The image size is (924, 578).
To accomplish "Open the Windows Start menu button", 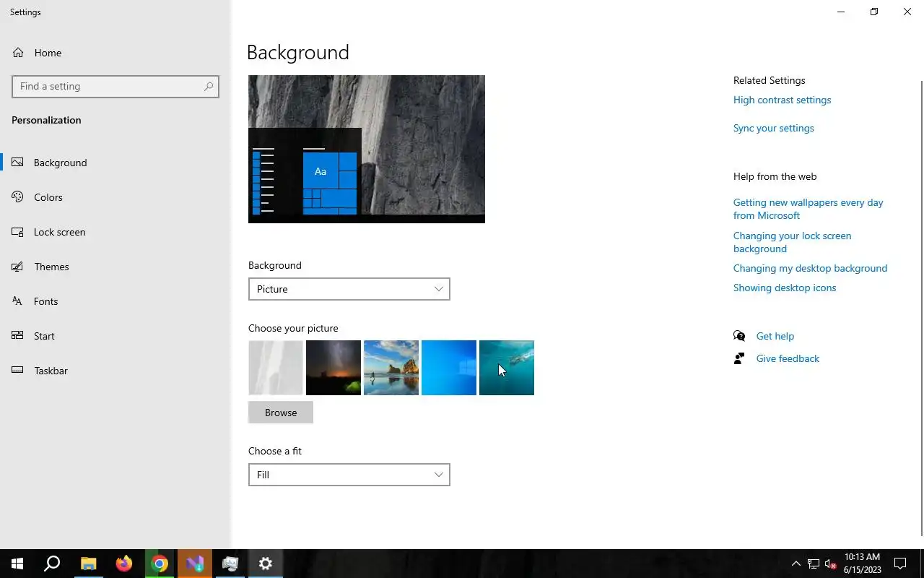I will 17,564.
